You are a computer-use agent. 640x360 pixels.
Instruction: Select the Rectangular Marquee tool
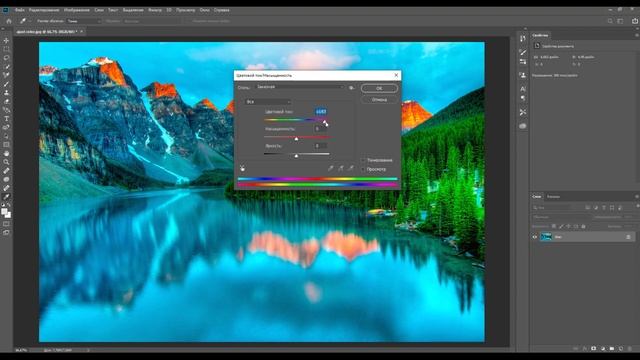tap(6, 49)
